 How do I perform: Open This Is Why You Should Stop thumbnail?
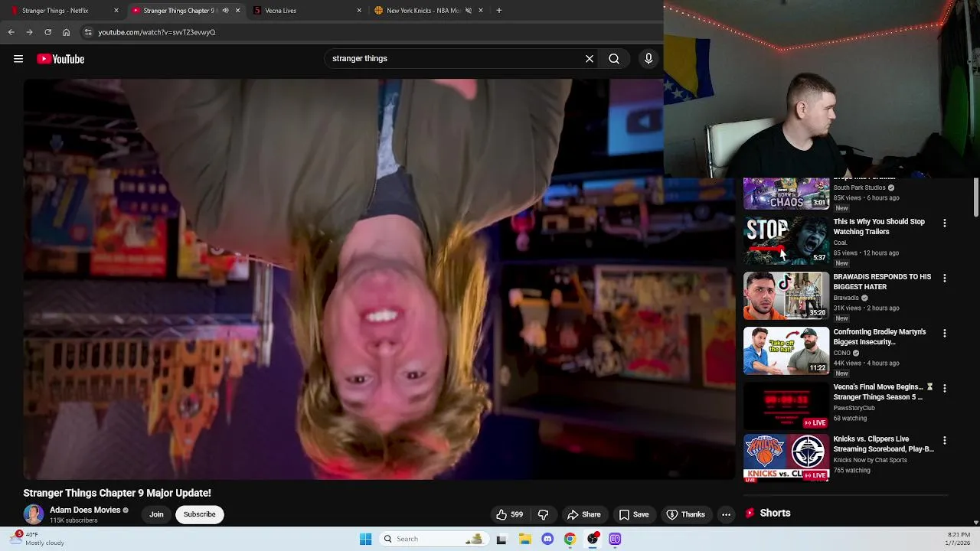786,240
